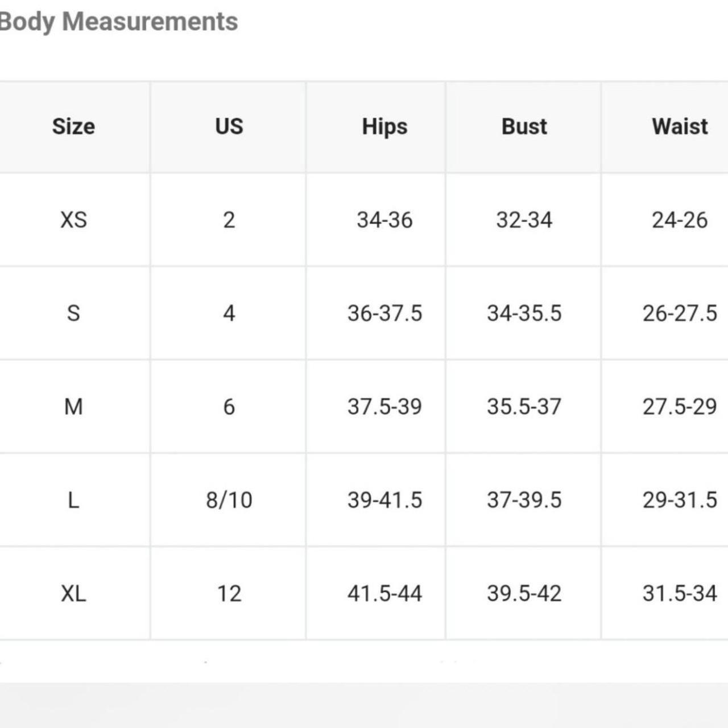Click the Body Measurements heading
The height and width of the screenshot is (728, 728).
point(118,22)
